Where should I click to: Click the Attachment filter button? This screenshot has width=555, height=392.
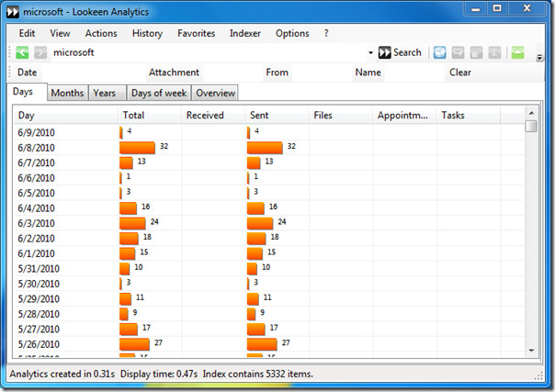point(174,73)
